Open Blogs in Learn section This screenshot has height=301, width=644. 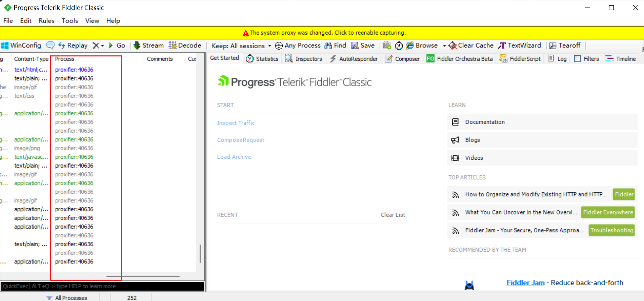point(542,140)
